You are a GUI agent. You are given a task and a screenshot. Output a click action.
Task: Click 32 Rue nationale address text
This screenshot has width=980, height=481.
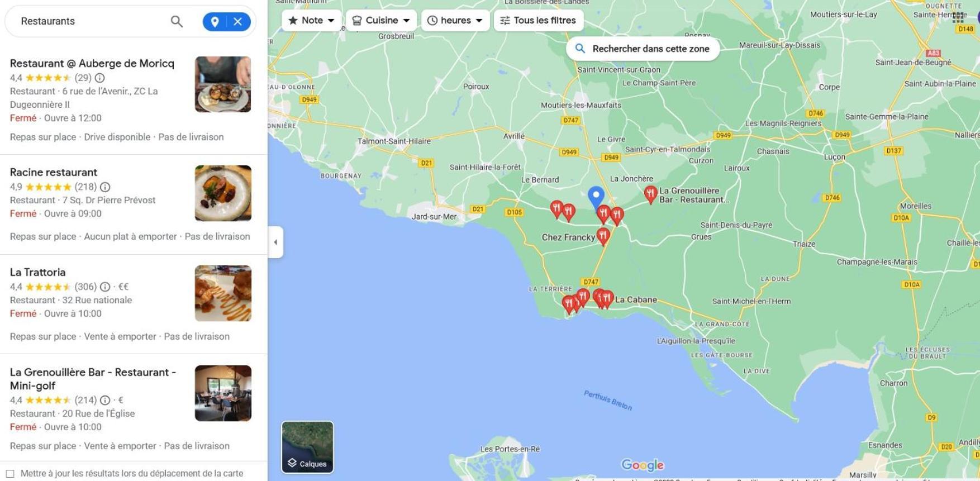point(97,300)
